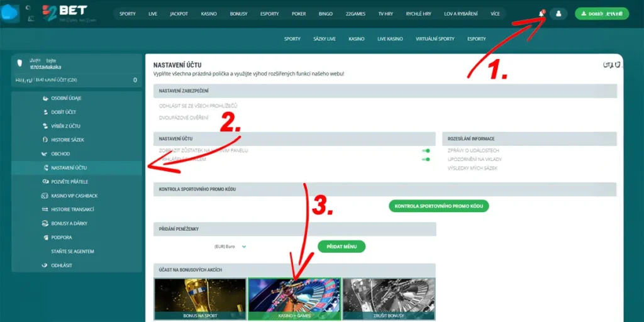644x322 pixels.
Task: Click the Bonusy a dárky icon
Action: [45, 223]
